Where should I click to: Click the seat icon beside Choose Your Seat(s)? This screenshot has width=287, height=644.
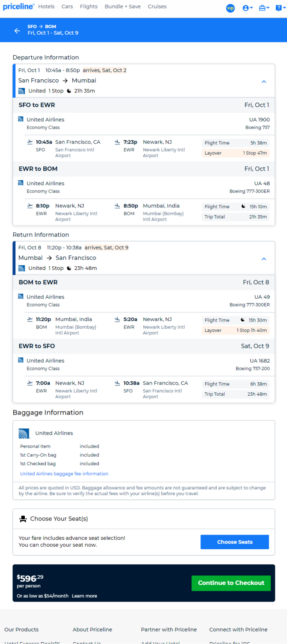point(23,519)
